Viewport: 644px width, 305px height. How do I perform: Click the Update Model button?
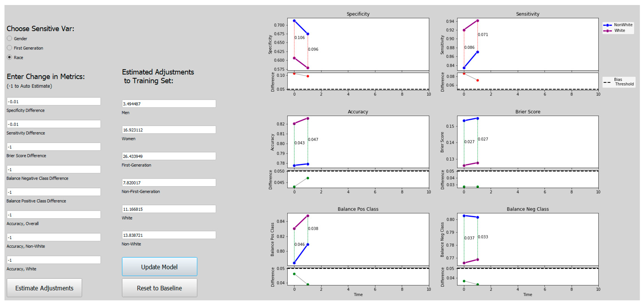coord(159,267)
